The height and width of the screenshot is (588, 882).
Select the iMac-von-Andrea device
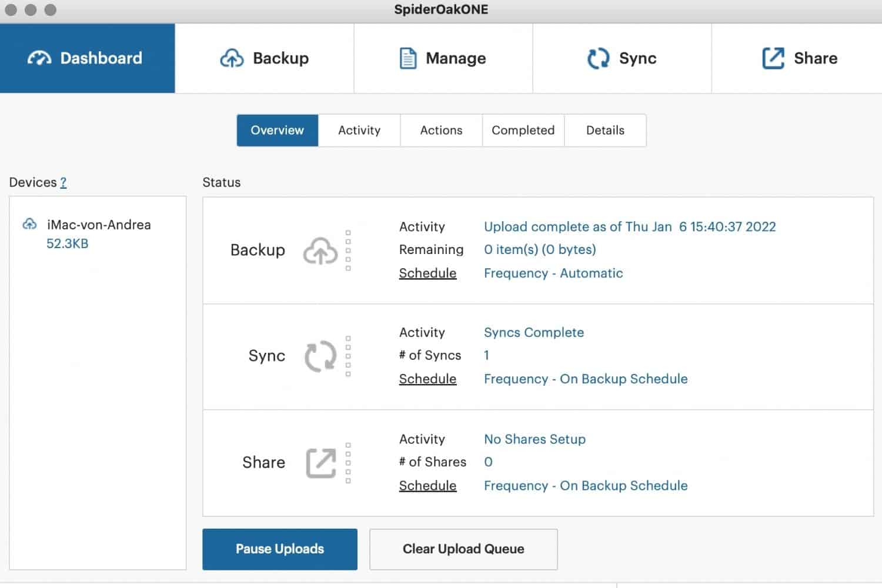pos(99,225)
